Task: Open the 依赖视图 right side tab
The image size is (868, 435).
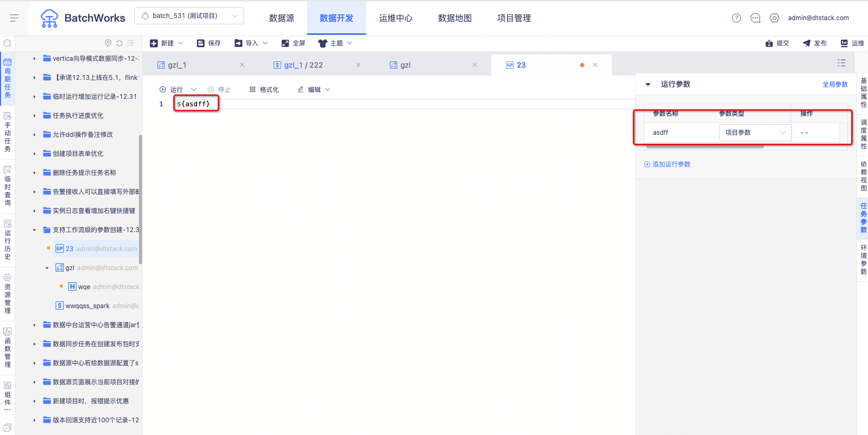Action: (x=863, y=176)
